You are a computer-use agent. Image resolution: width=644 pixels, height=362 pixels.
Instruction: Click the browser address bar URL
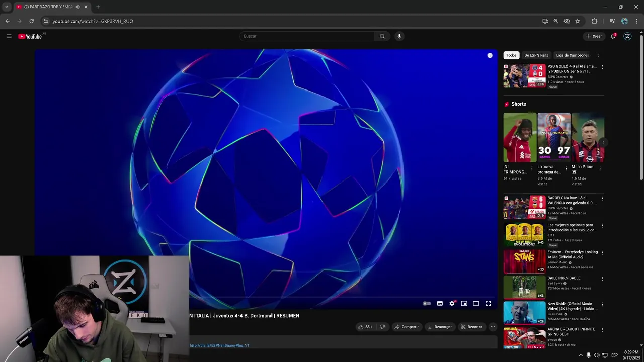click(x=93, y=21)
